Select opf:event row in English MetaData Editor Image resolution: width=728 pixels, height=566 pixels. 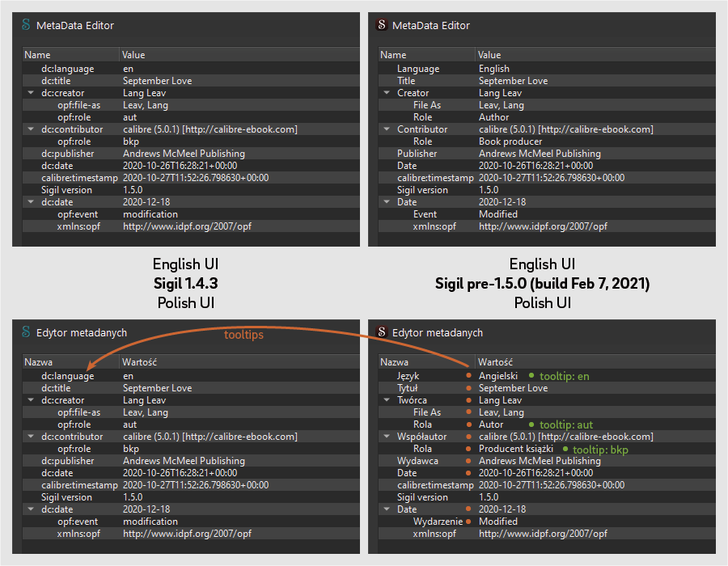pyautogui.click(x=191, y=214)
